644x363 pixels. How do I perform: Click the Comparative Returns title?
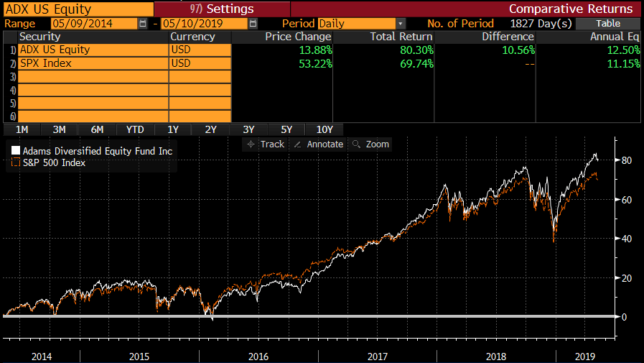pos(571,9)
